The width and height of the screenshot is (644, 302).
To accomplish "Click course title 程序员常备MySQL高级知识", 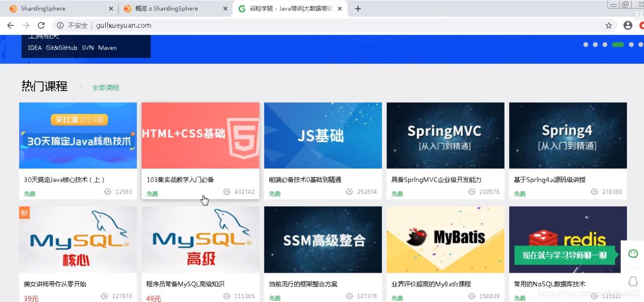I will pos(185,284).
